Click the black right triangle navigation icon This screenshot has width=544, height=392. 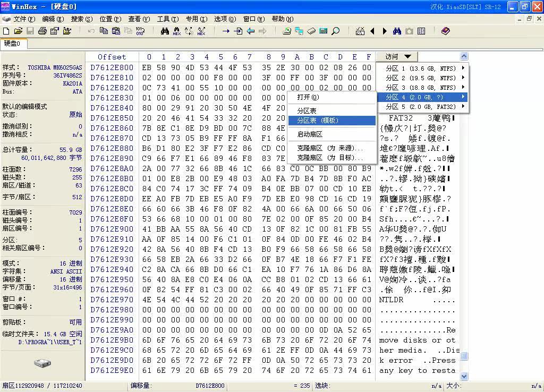click(x=385, y=31)
